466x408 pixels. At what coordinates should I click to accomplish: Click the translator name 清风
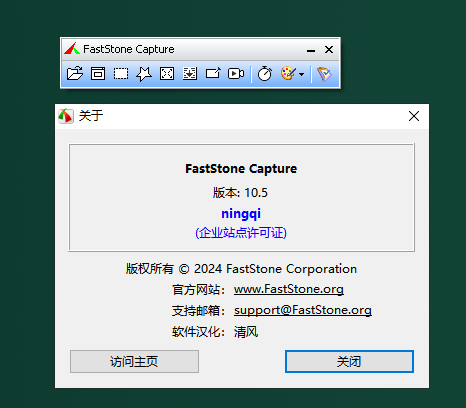point(246,332)
